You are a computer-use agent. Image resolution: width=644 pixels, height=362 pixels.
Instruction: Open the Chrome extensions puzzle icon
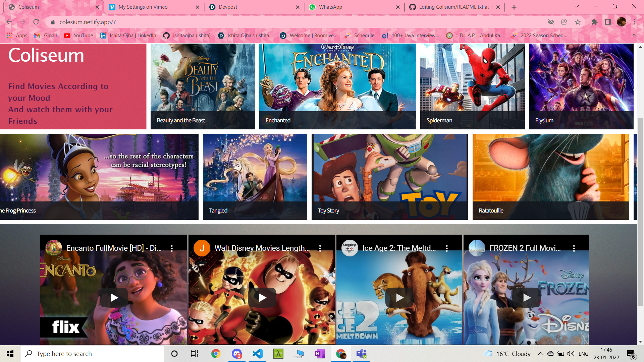(x=594, y=22)
